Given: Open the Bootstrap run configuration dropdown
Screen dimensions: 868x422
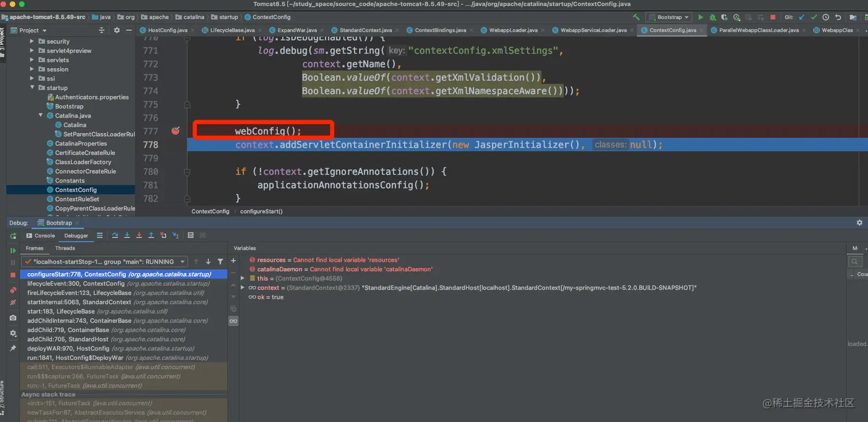Looking at the screenshot, I should [668, 17].
